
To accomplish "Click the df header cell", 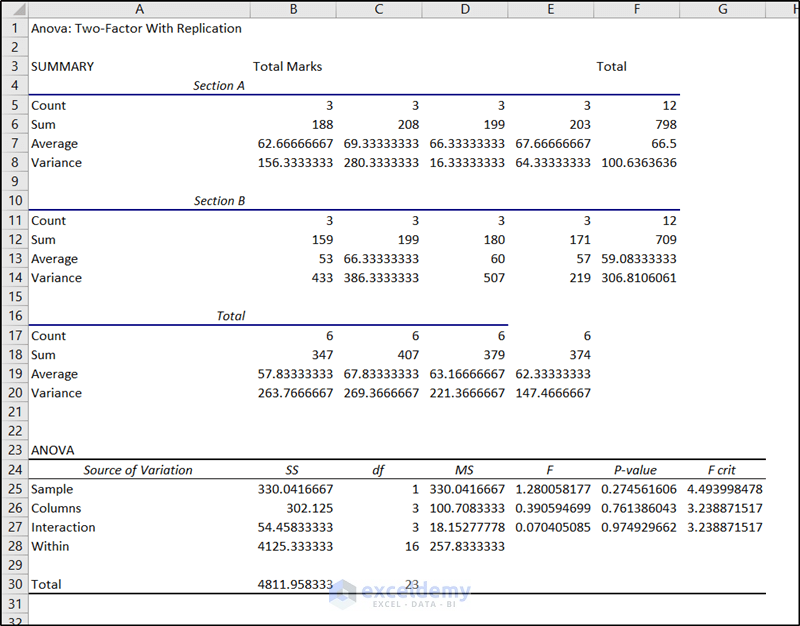I will point(378,470).
